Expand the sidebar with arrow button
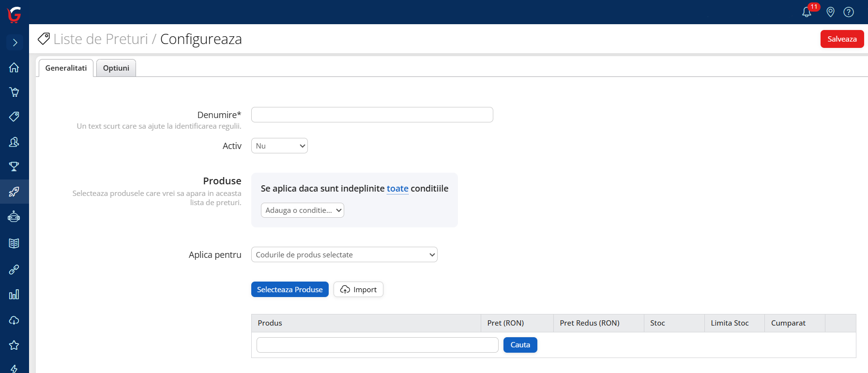868x373 pixels. (x=15, y=43)
